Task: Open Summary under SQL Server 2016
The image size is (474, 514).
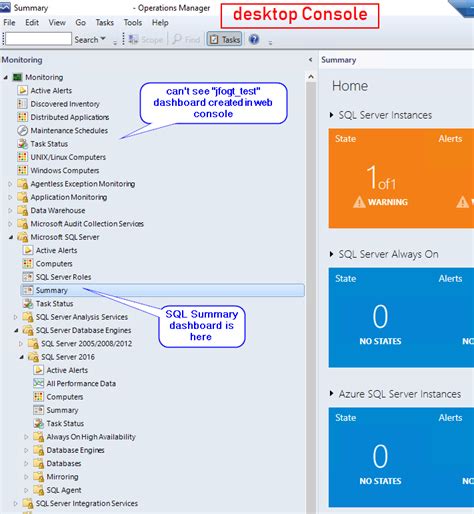Action: coord(62,410)
